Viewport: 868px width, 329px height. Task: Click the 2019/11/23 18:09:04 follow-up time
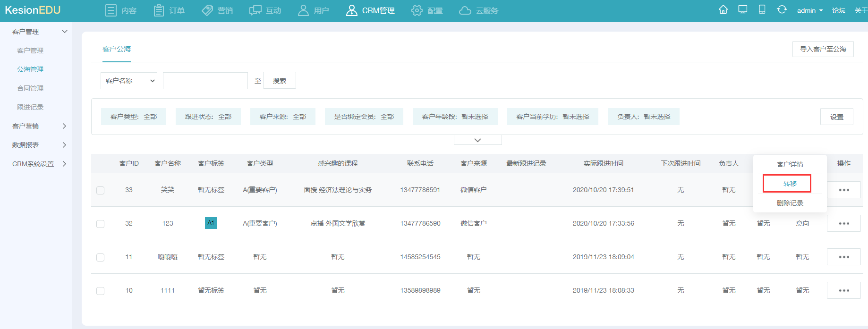coord(604,257)
